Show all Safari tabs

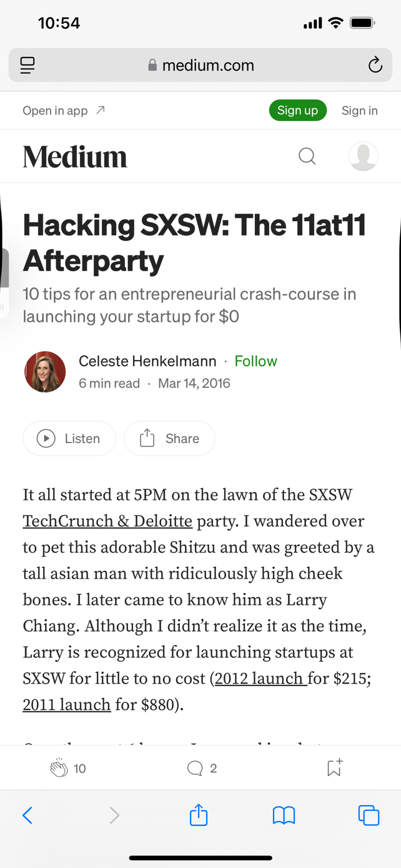tap(369, 815)
